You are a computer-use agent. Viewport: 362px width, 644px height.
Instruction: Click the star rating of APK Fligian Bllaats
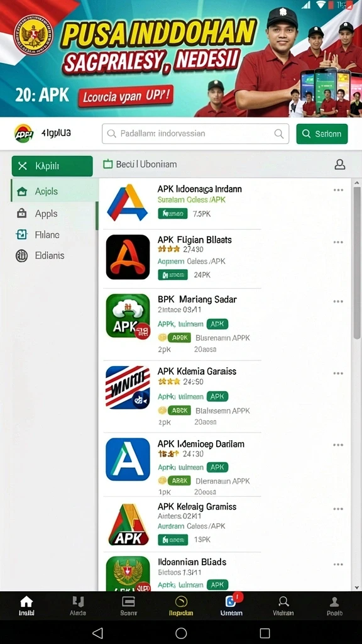(x=168, y=249)
